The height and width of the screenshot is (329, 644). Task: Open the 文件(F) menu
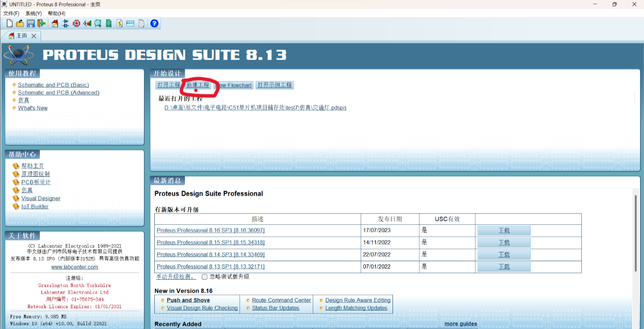(11, 13)
